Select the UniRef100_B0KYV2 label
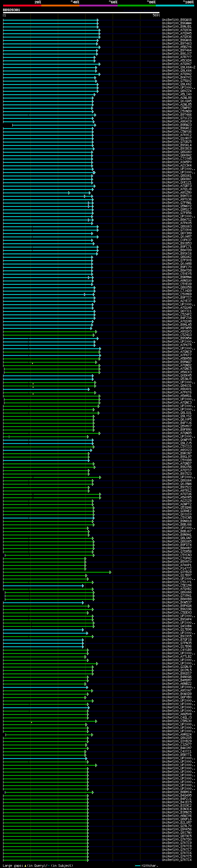The image size is (197, 868). click(177, 78)
